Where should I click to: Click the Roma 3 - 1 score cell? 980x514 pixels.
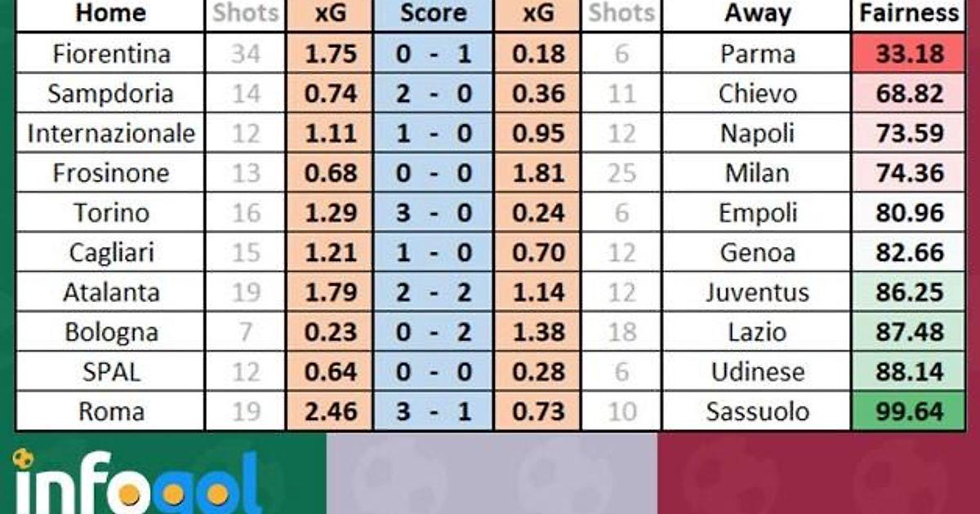point(434,412)
